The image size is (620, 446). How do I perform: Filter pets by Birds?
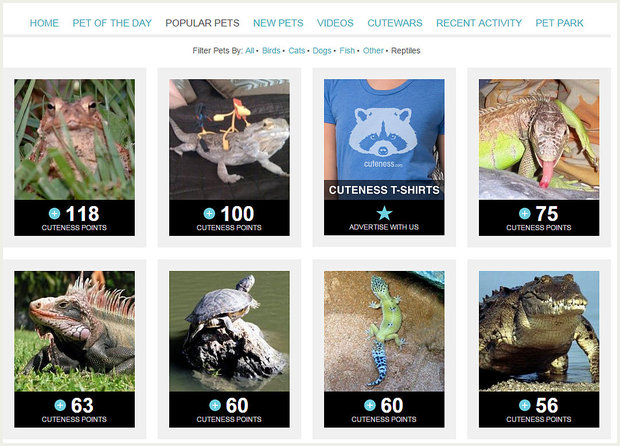[x=271, y=51]
